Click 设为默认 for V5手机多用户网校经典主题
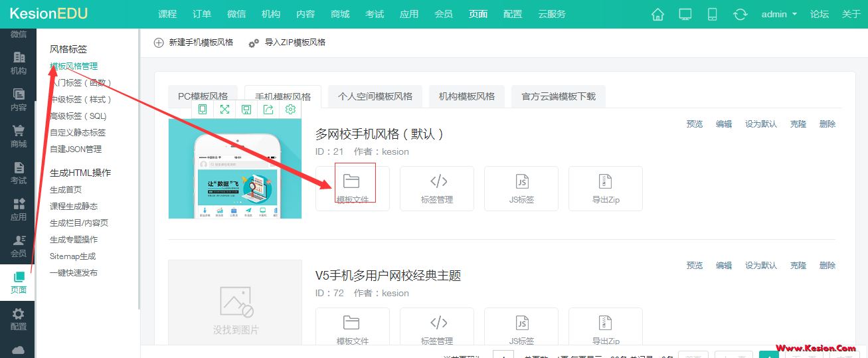The height and width of the screenshot is (358, 868). tap(761, 266)
